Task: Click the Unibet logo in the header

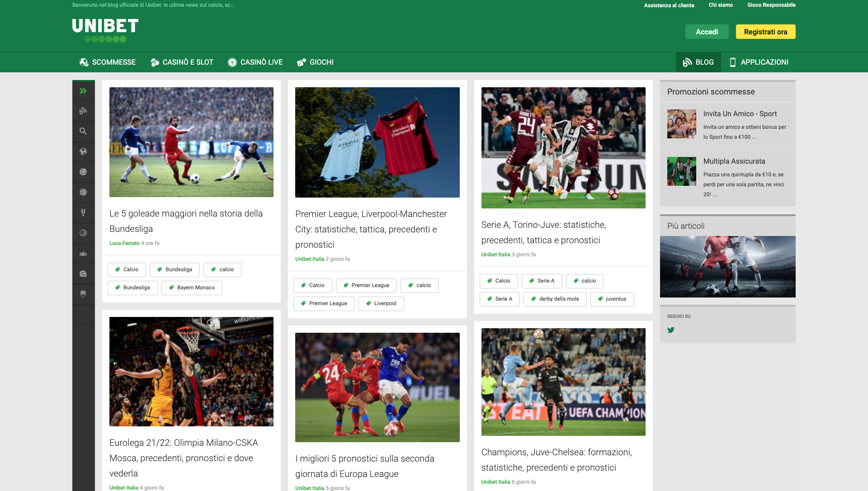Action: click(105, 27)
